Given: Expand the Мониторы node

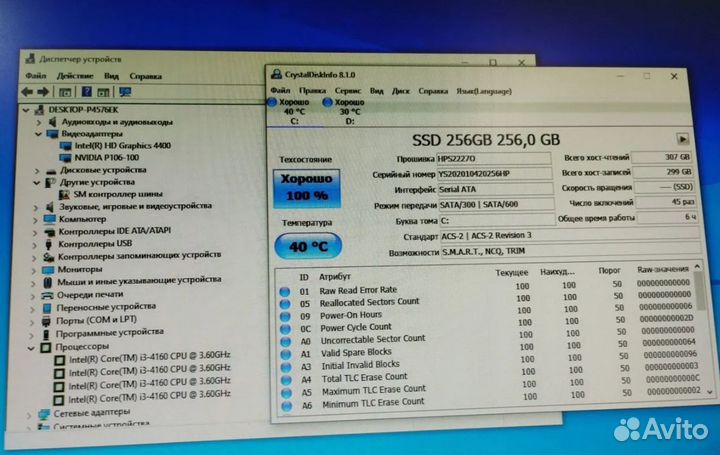Looking at the screenshot, I should click(34, 271).
